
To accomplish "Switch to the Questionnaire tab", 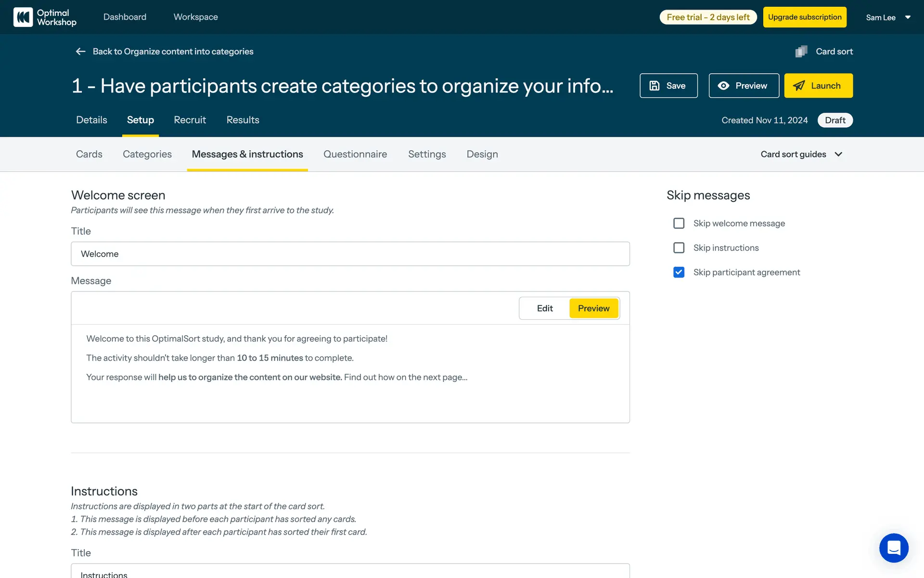I will [355, 154].
